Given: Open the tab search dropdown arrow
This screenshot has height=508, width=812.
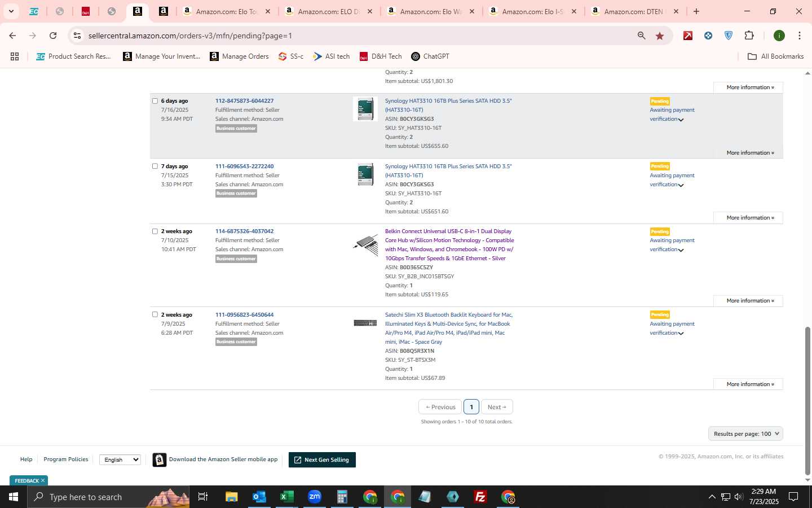Looking at the screenshot, I should tap(11, 11).
